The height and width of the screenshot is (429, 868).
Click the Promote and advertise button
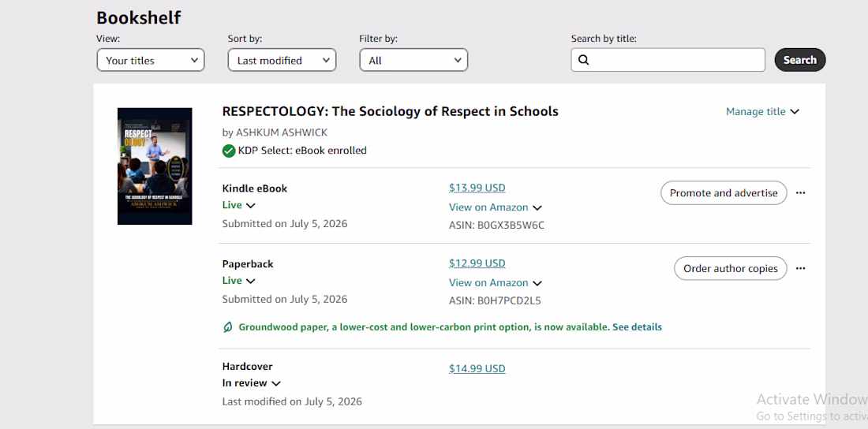click(x=724, y=193)
